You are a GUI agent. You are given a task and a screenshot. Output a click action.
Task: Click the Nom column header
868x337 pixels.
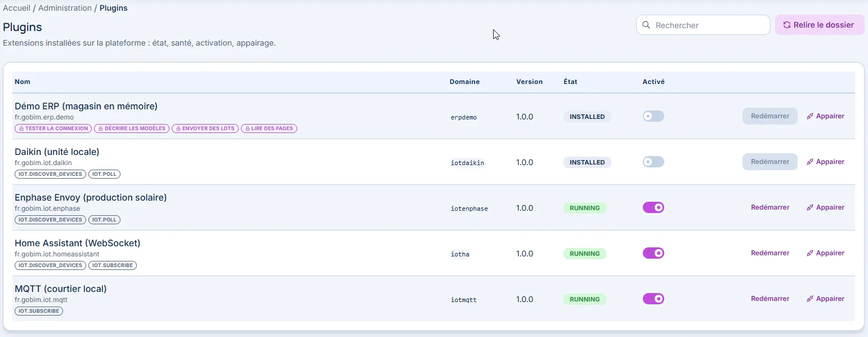[x=23, y=82]
